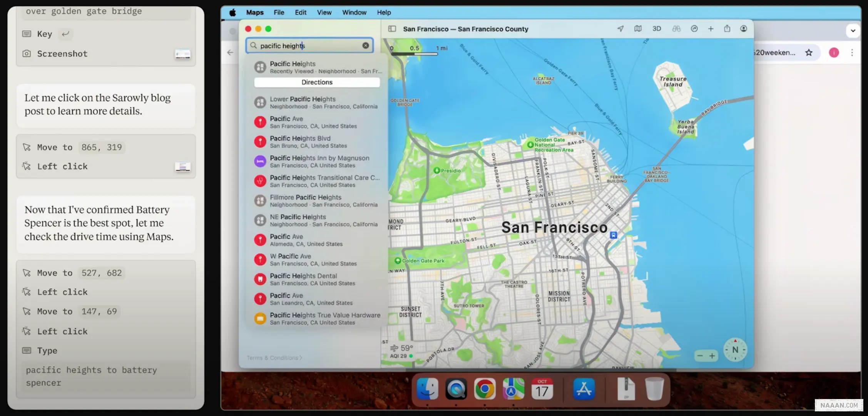Open the Window menu
Screen dimensions: 868x416
[354, 12]
